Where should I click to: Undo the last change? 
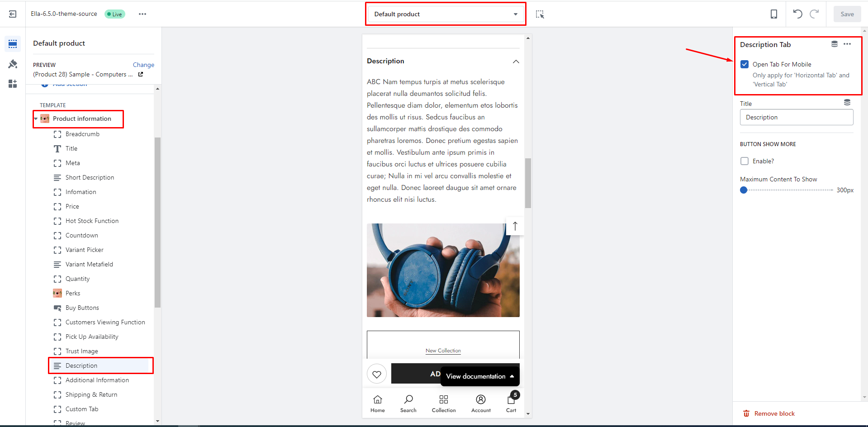pyautogui.click(x=798, y=14)
